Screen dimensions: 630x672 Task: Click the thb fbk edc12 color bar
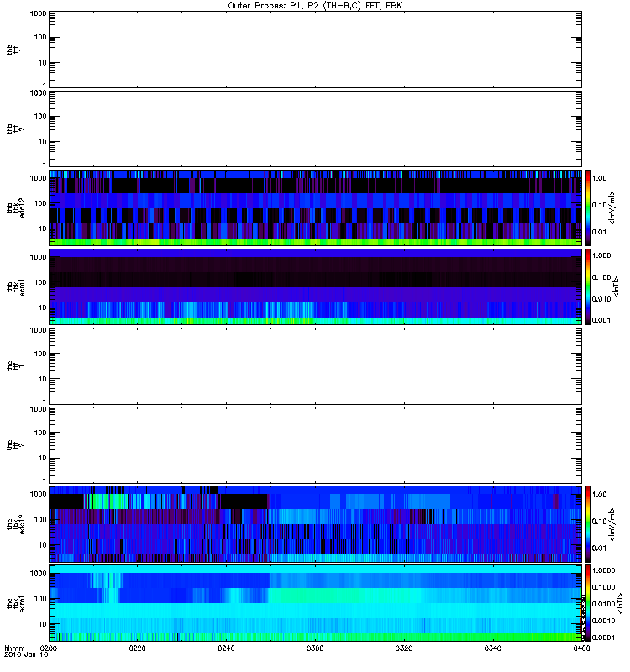(x=588, y=207)
